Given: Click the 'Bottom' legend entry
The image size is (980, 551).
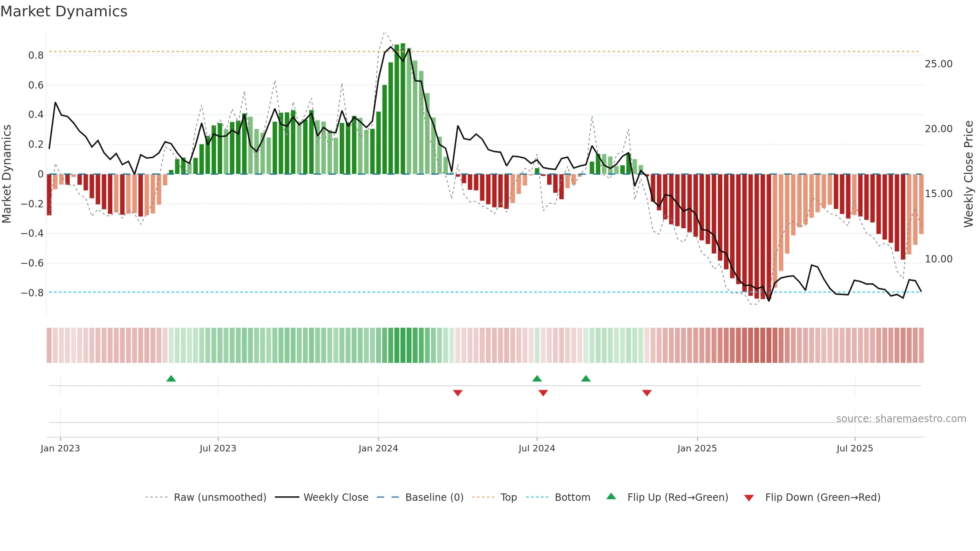Looking at the screenshot, I should click(558, 497).
